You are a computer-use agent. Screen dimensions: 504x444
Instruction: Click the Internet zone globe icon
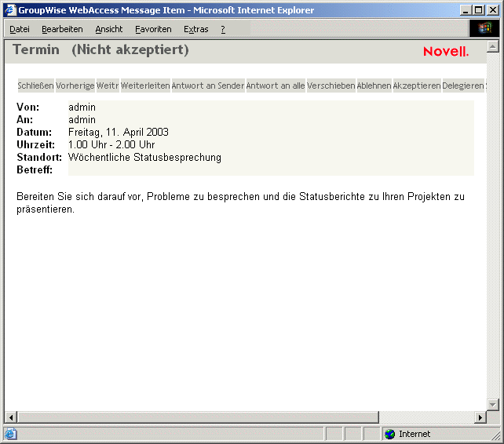tap(390, 434)
